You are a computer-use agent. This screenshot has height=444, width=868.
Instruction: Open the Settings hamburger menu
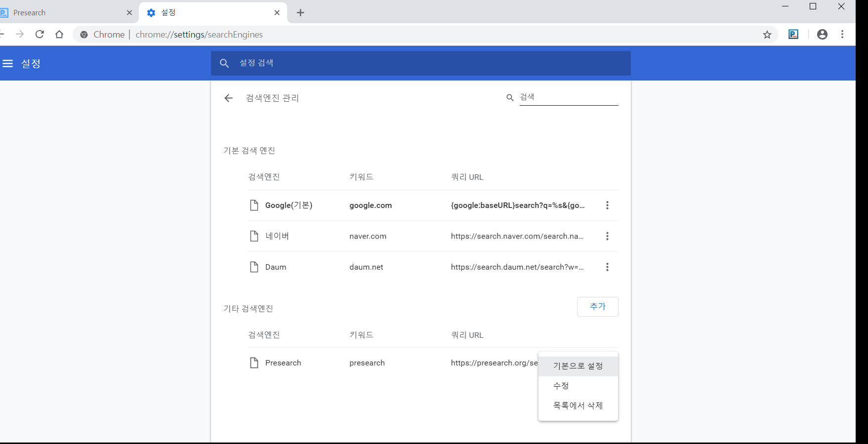click(x=7, y=64)
